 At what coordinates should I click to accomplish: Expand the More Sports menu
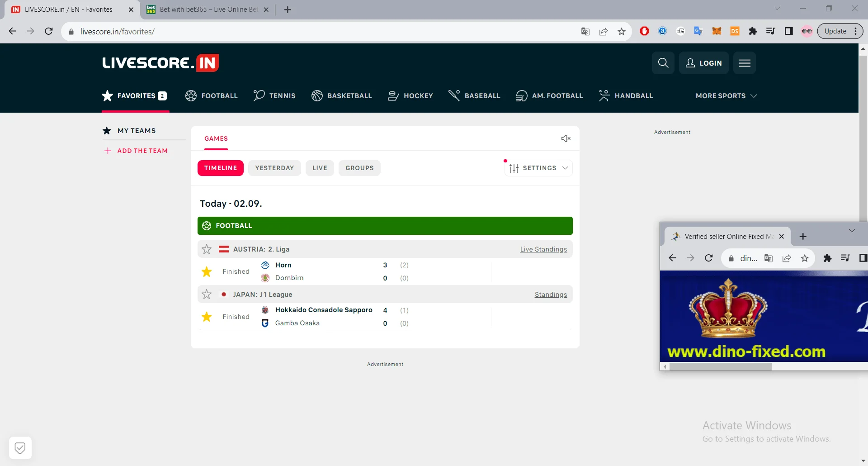pyautogui.click(x=726, y=96)
